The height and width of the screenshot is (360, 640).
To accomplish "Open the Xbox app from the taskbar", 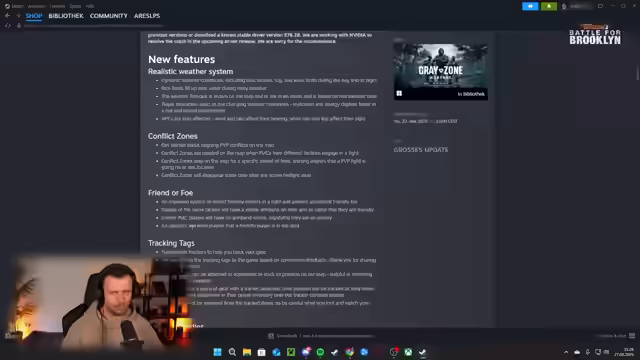I will (x=408, y=352).
